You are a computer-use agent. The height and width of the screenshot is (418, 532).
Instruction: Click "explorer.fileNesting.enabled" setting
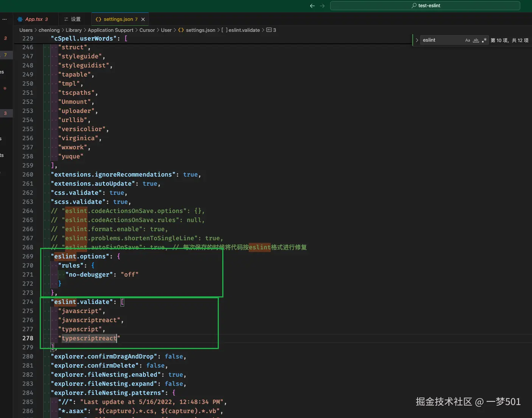point(106,375)
